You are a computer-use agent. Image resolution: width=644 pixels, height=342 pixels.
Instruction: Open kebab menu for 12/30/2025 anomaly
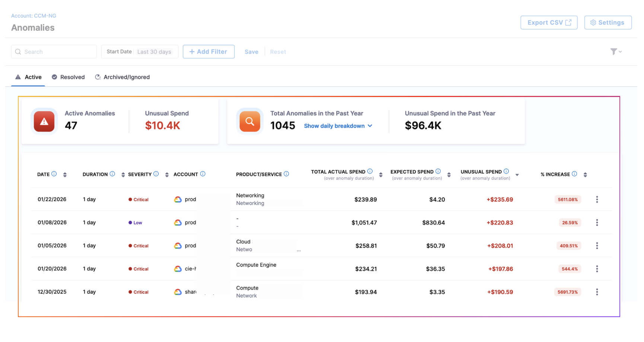pos(597,292)
